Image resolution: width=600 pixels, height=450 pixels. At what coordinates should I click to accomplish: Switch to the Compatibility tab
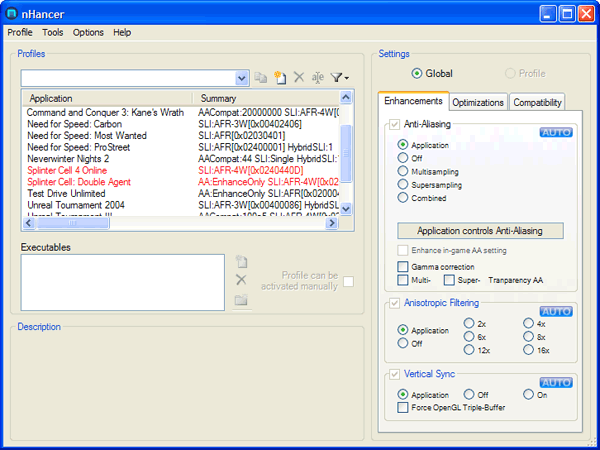click(537, 102)
